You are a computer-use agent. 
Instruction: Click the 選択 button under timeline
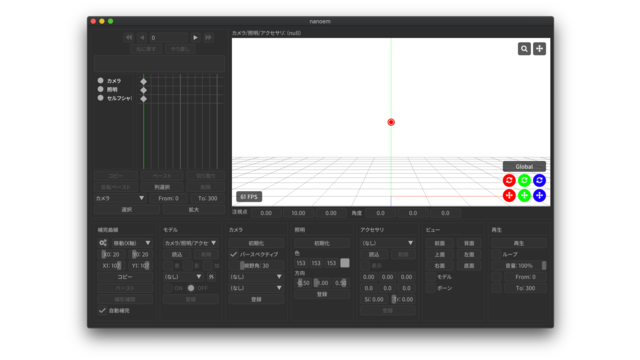tap(127, 209)
